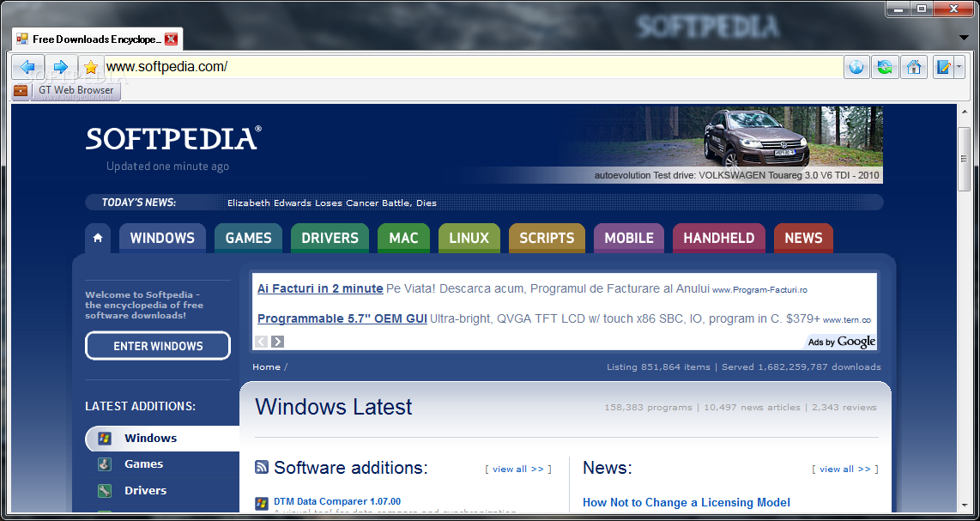980x521 pixels.
Task: Open How Not to Change a Licensing Model
Action: pos(687,503)
